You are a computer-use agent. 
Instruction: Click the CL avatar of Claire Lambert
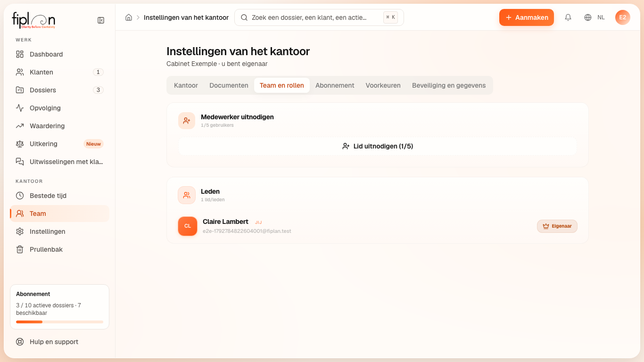188,226
